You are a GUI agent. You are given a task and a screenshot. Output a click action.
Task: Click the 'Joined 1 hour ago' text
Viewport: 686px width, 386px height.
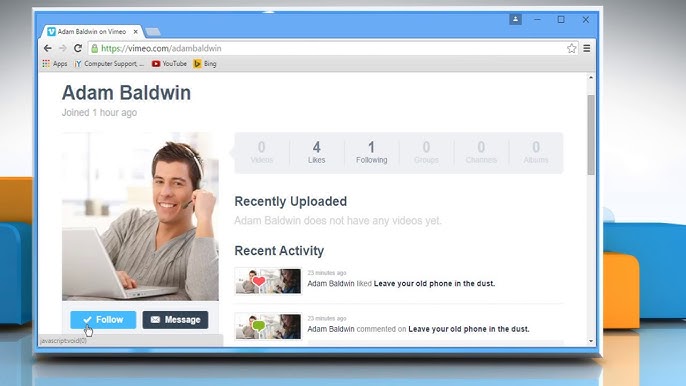[99, 112]
